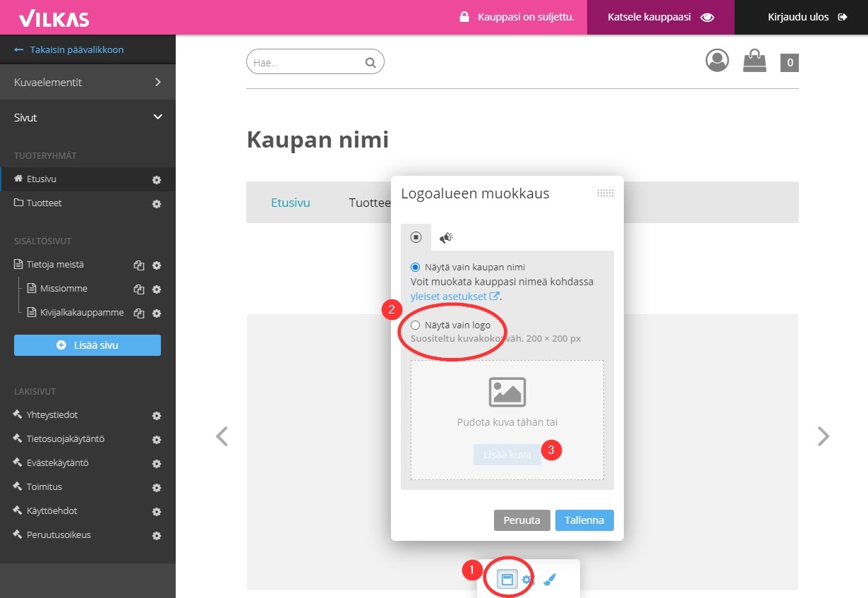Grab the dialog drag handle dots
This screenshot has height=598, width=868.
point(605,193)
